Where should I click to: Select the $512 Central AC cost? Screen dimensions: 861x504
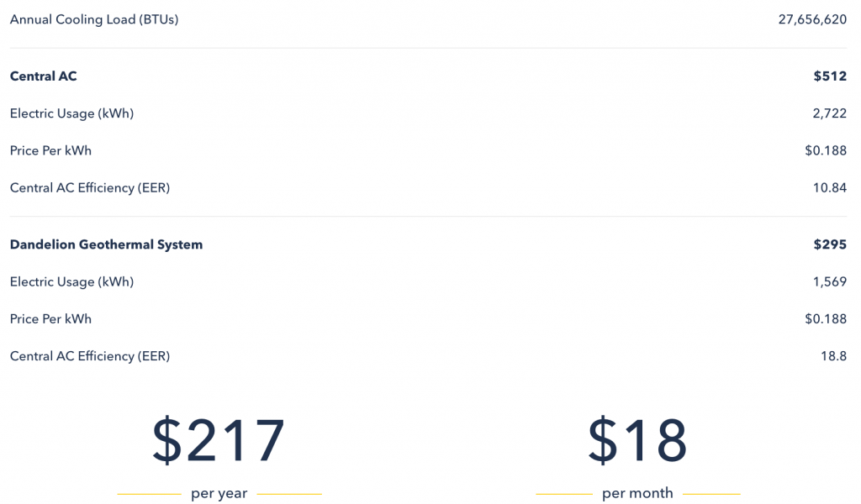click(830, 76)
